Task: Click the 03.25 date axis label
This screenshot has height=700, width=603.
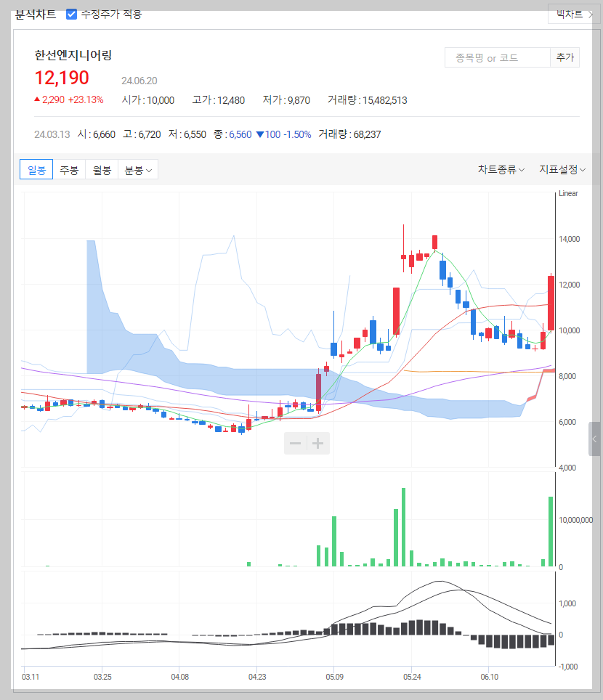Action: point(102,677)
